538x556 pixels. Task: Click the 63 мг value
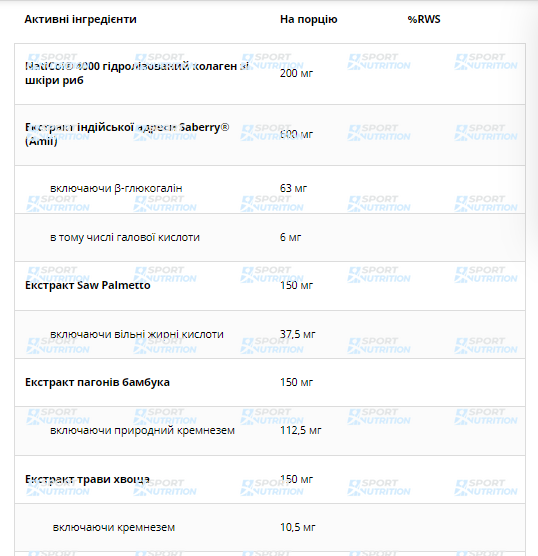pyautogui.click(x=293, y=188)
